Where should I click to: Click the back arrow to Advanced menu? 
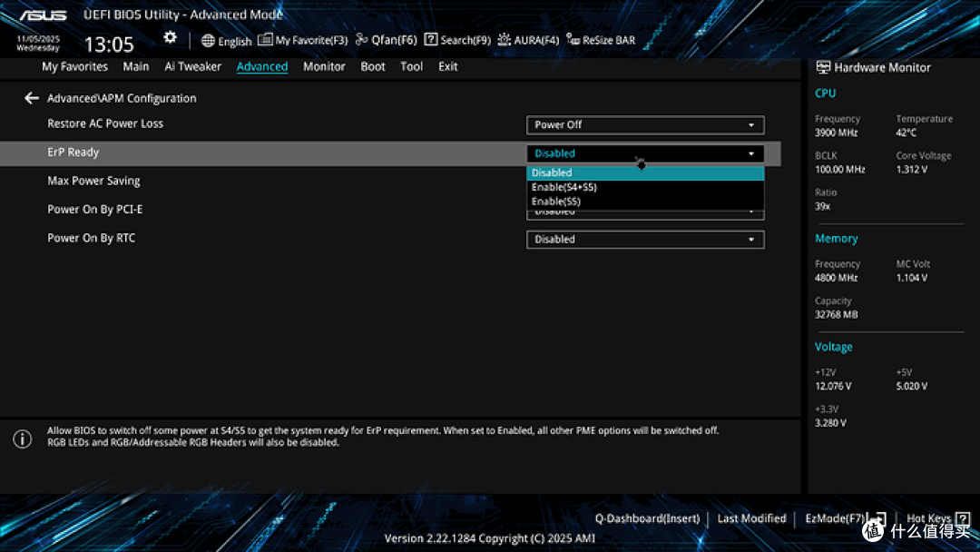click(x=31, y=98)
